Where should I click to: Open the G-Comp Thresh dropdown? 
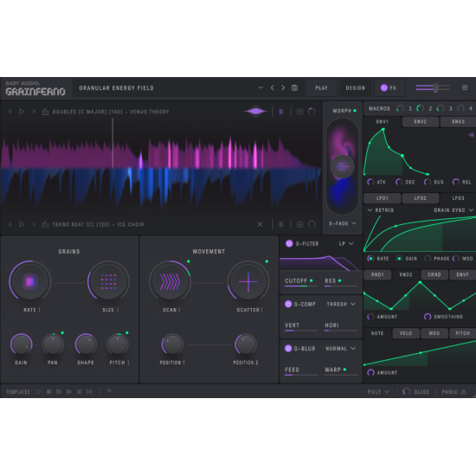[x=341, y=304]
